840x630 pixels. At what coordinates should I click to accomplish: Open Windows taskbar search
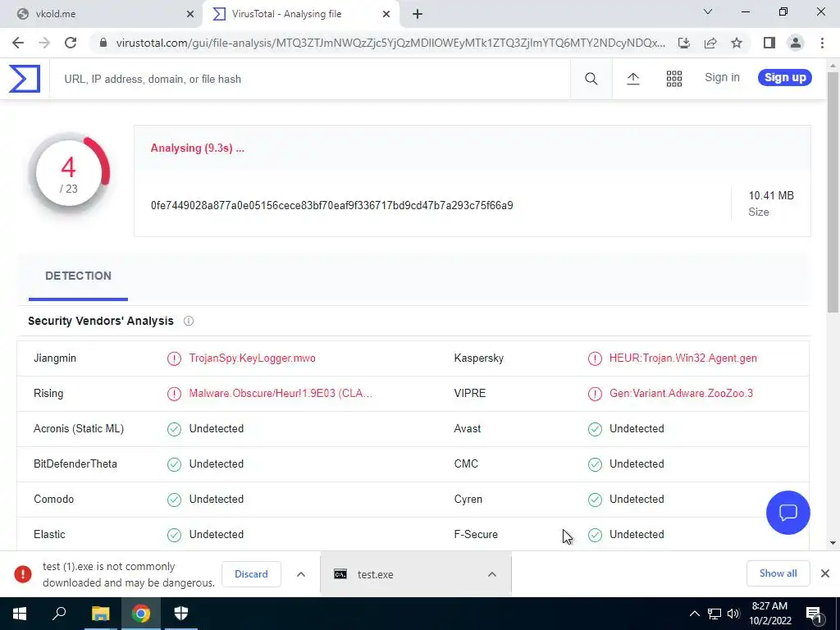pyautogui.click(x=59, y=614)
